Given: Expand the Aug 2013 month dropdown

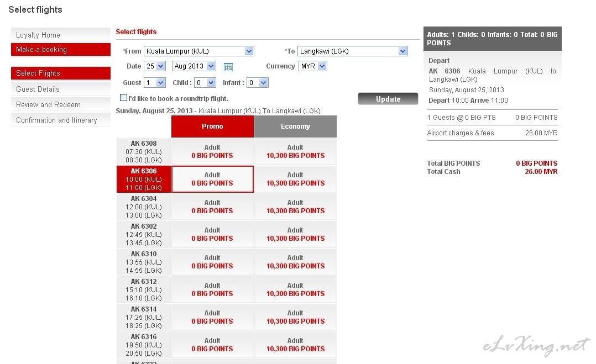Looking at the screenshot, I should coord(194,66).
